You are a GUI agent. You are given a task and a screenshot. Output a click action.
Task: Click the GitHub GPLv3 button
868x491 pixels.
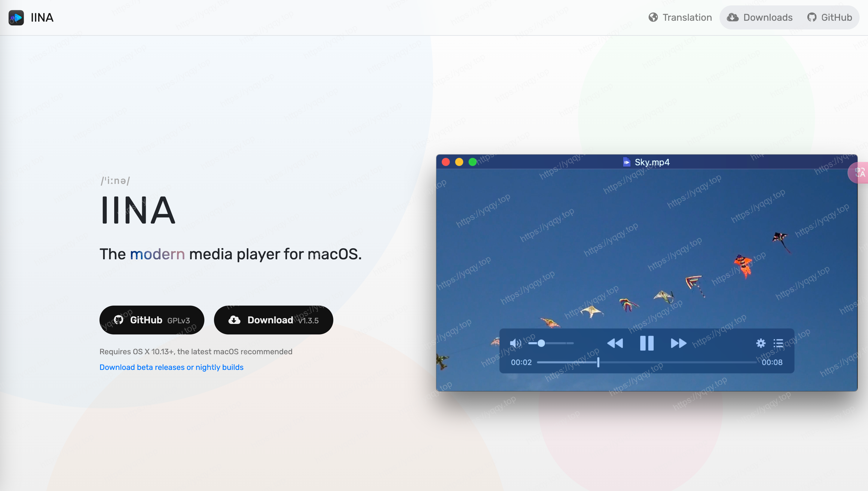click(x=152, y=320)
